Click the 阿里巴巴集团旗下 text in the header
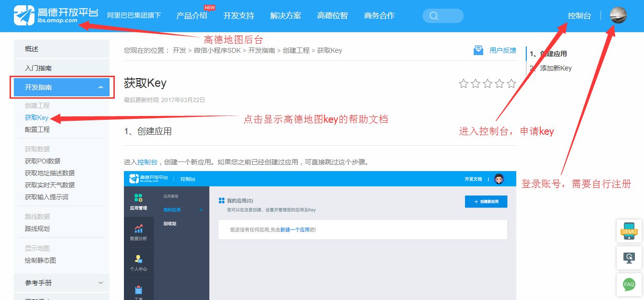The image size is (644, 300). 134,16
